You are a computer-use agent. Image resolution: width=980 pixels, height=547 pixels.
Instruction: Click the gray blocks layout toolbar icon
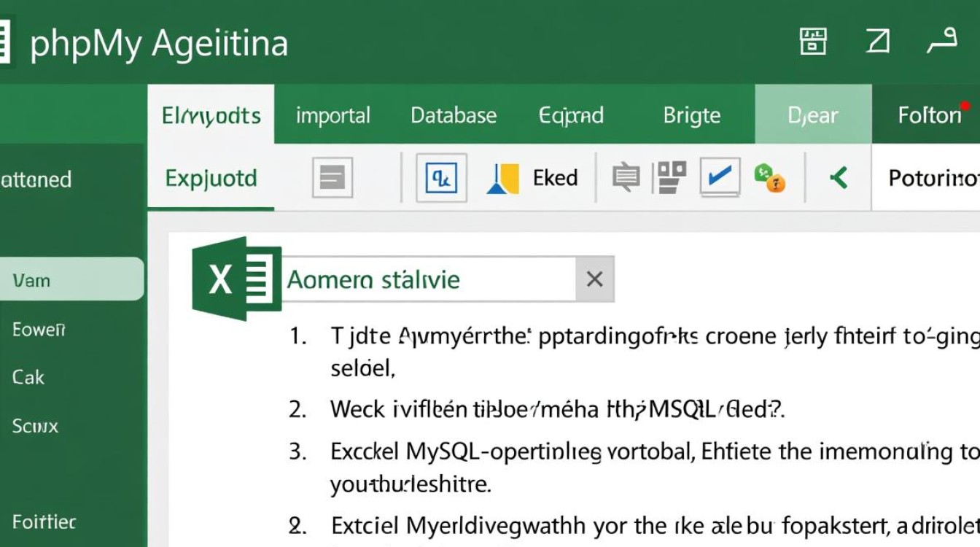click(x=672, y=176)
